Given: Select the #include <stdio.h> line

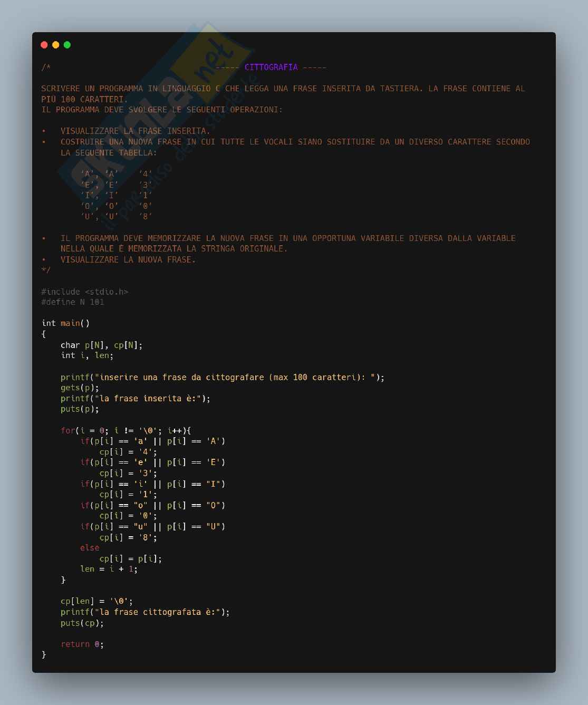Looking at the screenshot, I should click(84, 292).
